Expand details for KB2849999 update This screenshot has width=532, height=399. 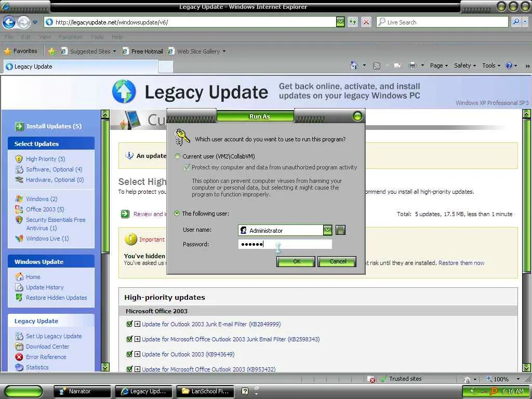pos(137,324)
